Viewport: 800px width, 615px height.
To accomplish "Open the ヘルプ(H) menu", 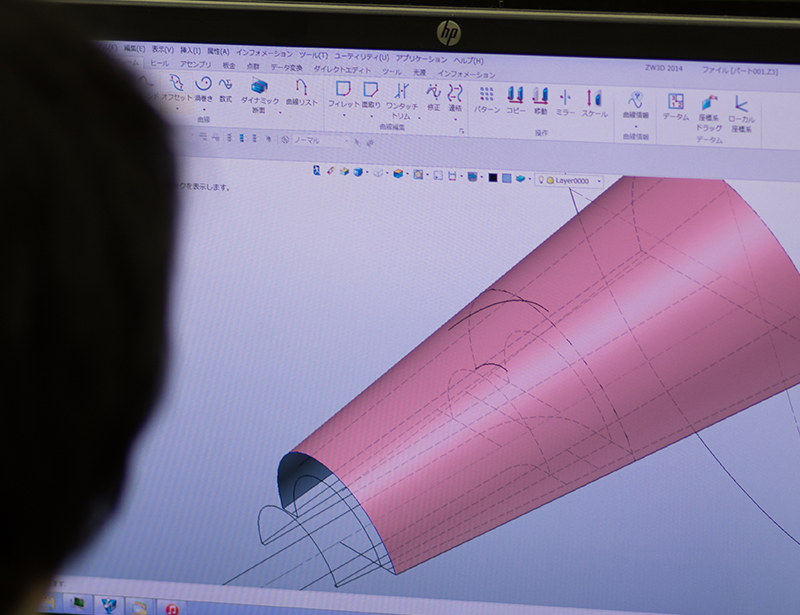I will click(469, 60).
